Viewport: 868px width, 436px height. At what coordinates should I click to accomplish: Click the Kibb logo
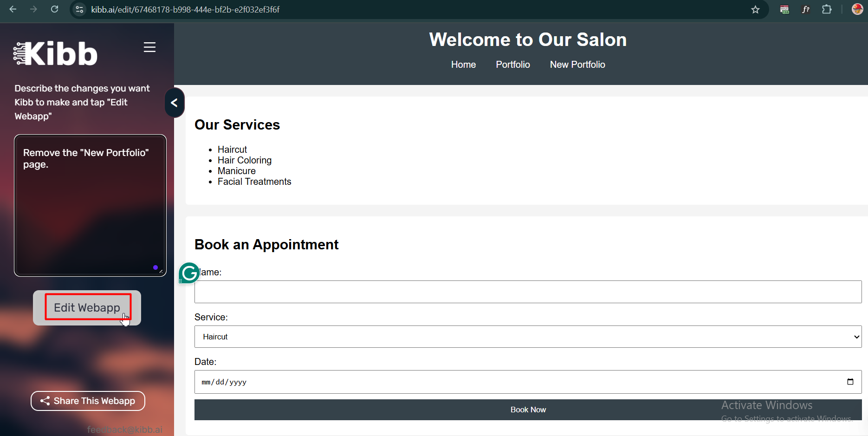(x=56, y=53)
